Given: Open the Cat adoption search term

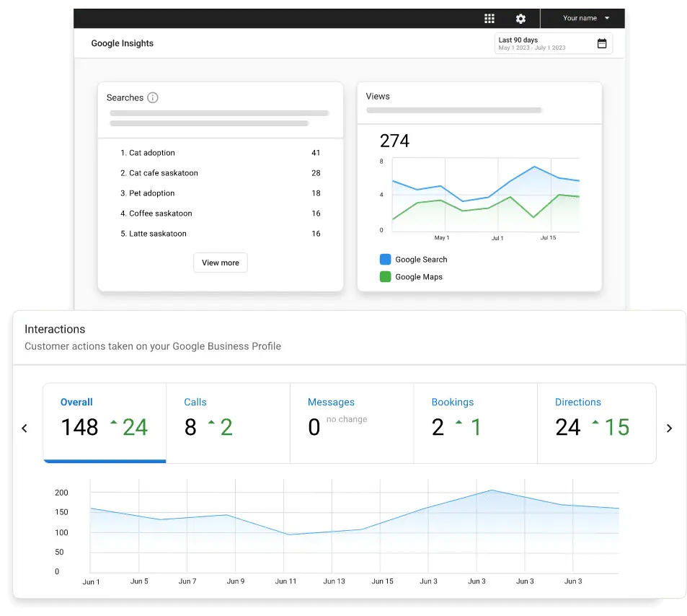Looking at the screenshot, I should 149,153.
